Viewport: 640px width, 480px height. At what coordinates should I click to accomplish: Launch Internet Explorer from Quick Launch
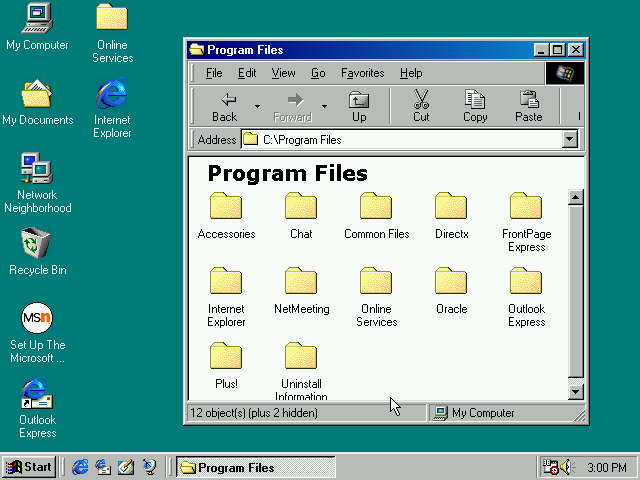[80, 467]
